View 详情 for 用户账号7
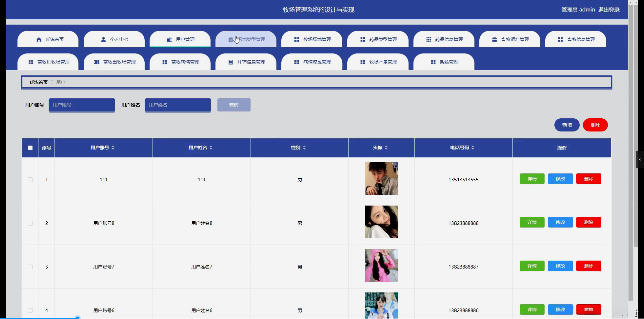This screenshot has height=319, width=644. 532,266
